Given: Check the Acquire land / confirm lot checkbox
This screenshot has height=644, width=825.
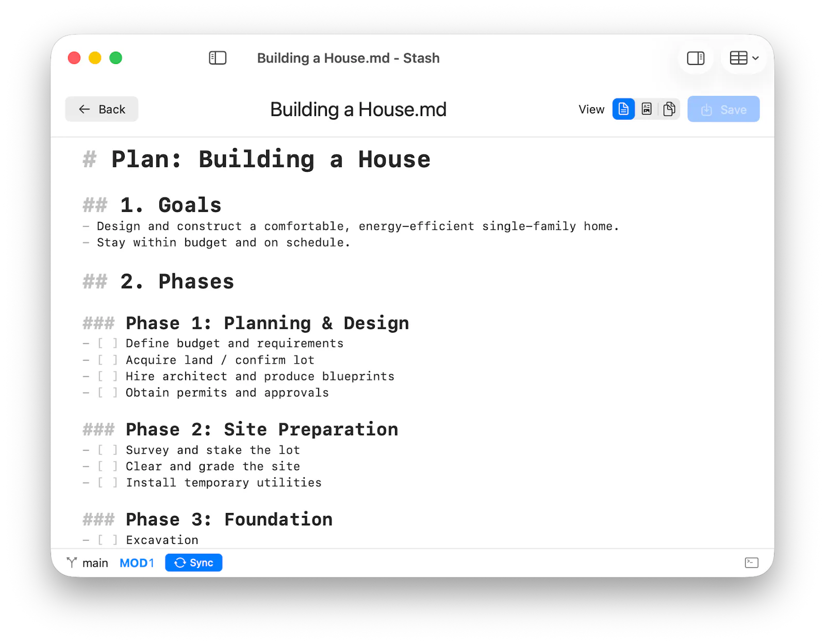Looking at the screenshot, I should (108, 360).
